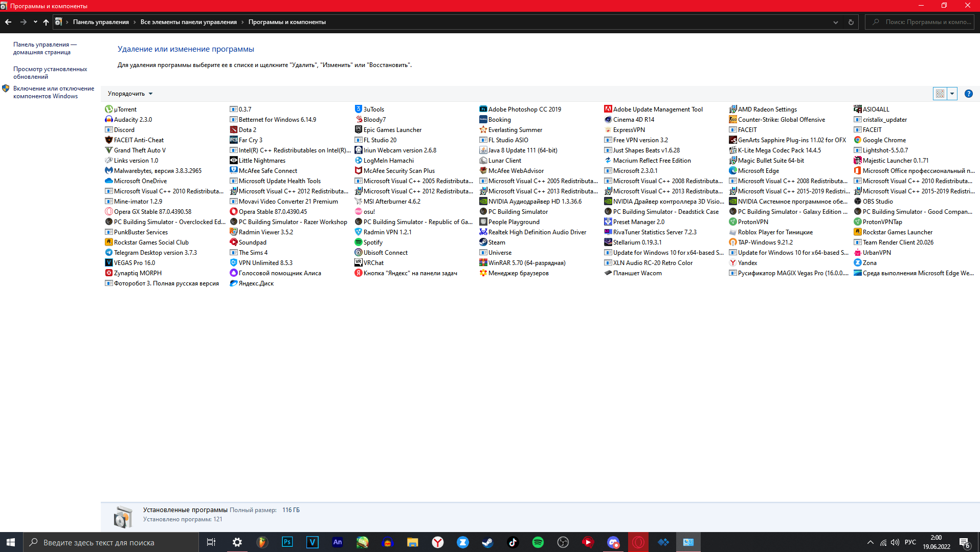
Task: Expand chevron after Все элементы панели управления
Action: click(x=242, y=22)
